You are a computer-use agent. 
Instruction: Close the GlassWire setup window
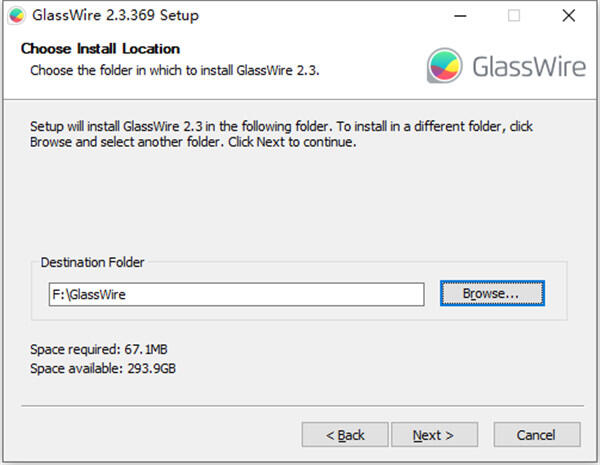(x=569, y=16)
